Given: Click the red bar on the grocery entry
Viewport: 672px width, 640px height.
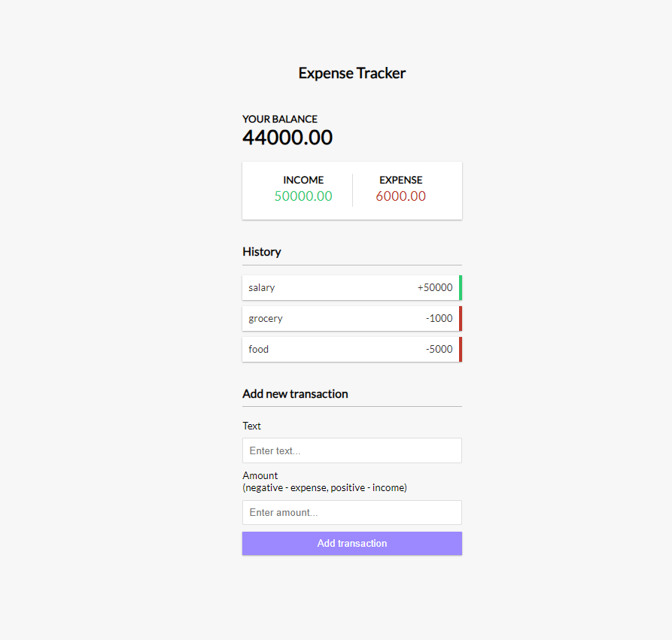Looking at the screenshot, I should pyautogui.click(x=461, y=318).
